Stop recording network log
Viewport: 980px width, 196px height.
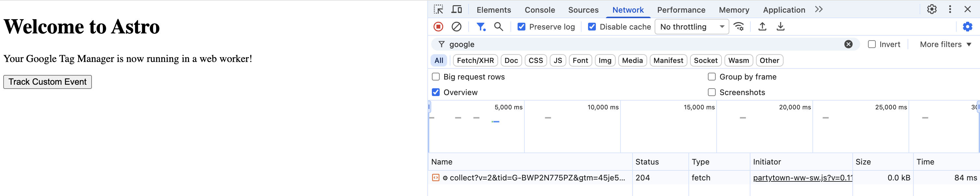pos(438,27)
